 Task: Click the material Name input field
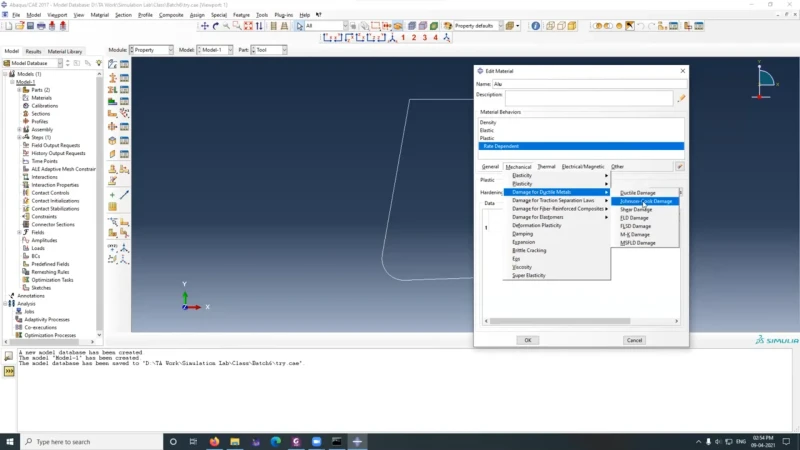point(589,84)
